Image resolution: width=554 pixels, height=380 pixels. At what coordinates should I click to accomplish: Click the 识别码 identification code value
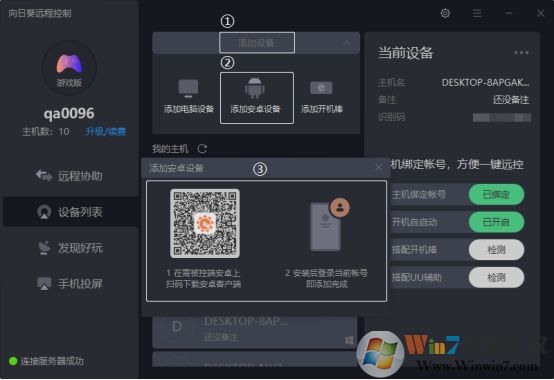(x=502, y=117)
